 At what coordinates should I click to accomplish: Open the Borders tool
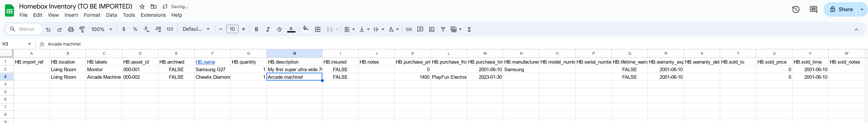[x=318, y=30]
